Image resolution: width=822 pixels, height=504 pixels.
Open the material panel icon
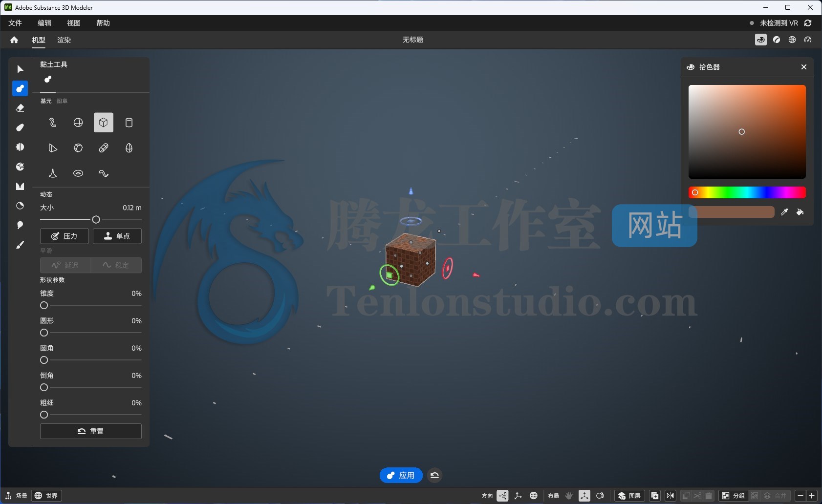click(x=777, y=40)
